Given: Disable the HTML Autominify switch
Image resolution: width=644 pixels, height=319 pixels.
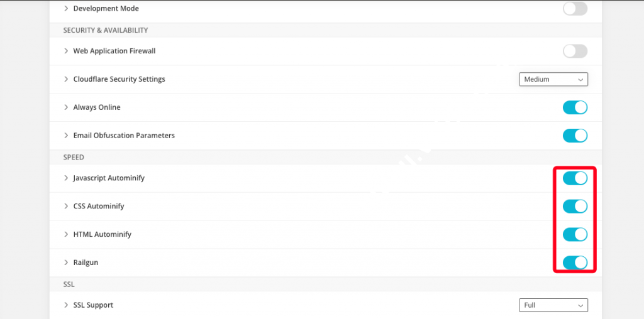Looking at the screenshot, I should pyautogui.click(x=575, y=234).
